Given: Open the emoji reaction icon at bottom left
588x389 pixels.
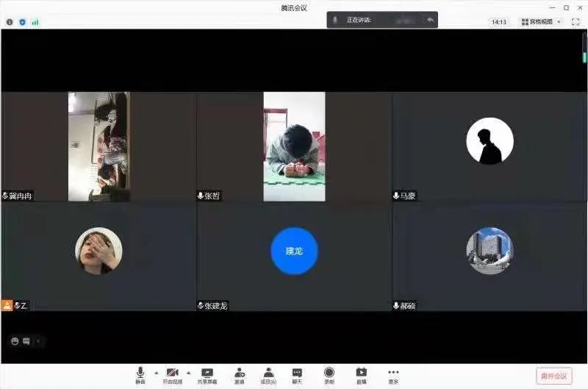Looking at the screenshot, I should (15, 341).
